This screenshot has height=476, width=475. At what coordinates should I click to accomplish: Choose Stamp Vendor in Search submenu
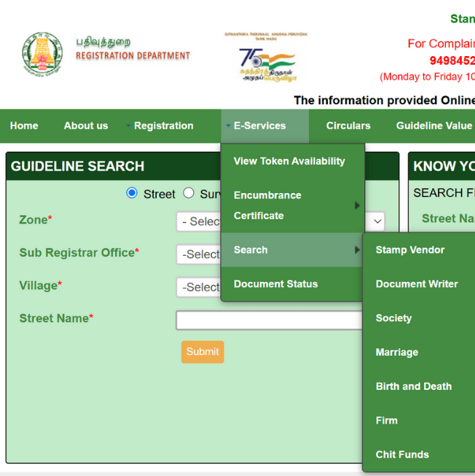pyautogui.click(x=409, y=250)
